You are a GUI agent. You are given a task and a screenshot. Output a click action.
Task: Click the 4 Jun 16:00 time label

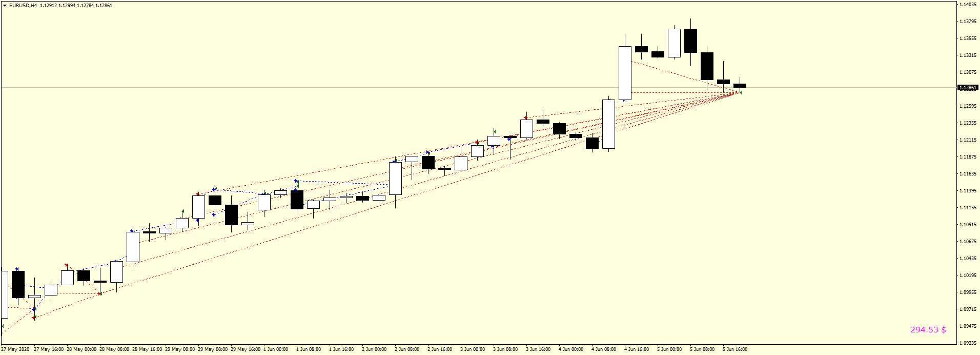637,349
